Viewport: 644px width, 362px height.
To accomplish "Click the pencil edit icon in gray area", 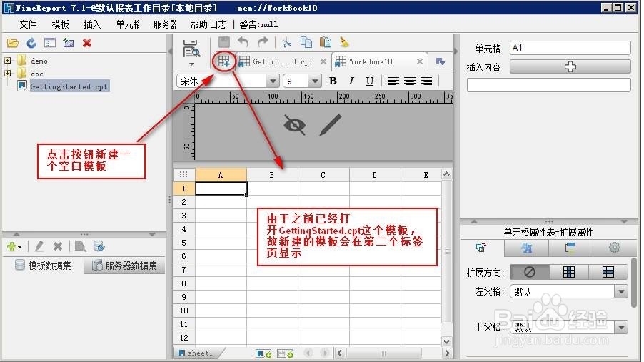I will tap(331, 124).
